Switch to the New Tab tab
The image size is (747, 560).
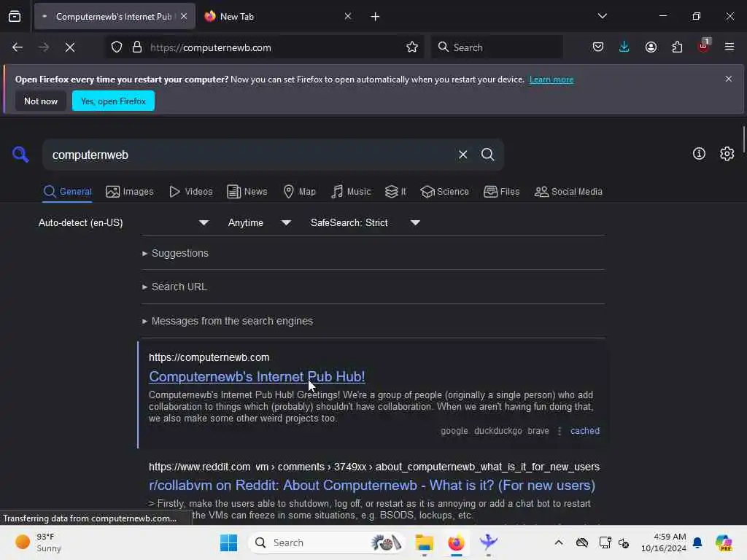click(278, 17)
